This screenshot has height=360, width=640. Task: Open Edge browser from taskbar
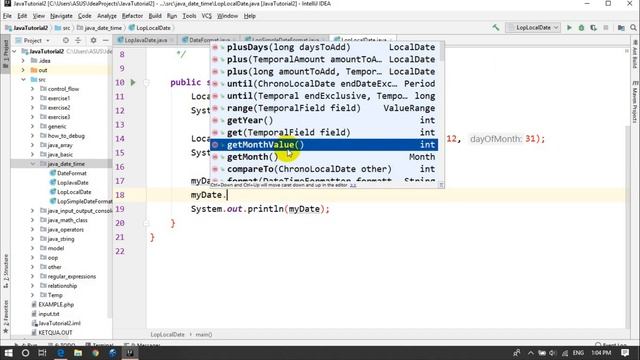click(x=60, y=353)
